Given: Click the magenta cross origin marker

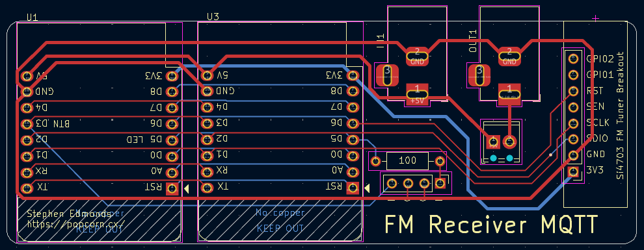Looking at the screenshot, I should (595, 18).
